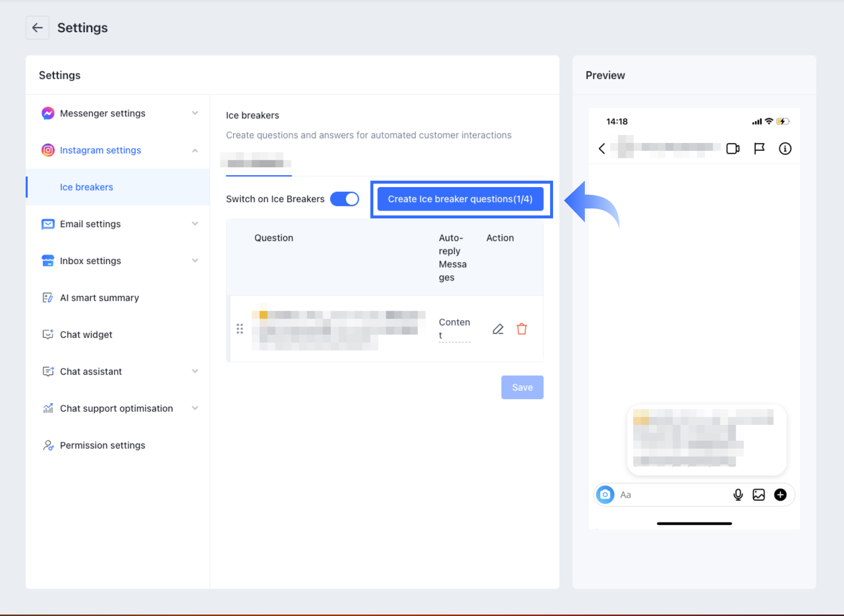Open AI smart summary menu item
This screenshot has height=616, width=844.
click(x=118, y=298)
